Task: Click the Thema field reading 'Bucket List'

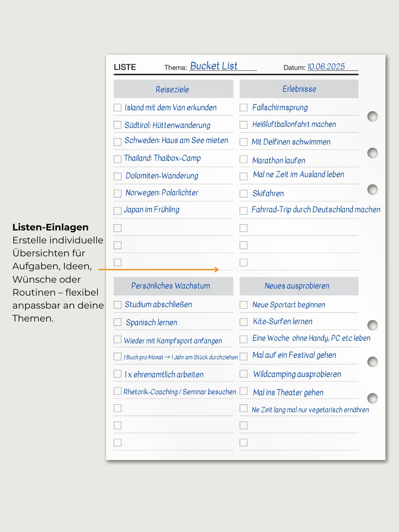Action: (214, 66)
